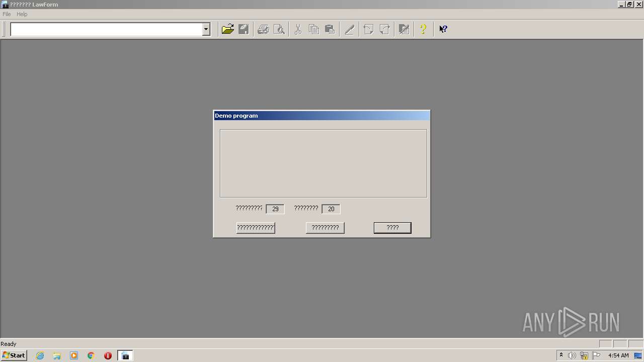Click the 4:54 AM taskbar clock

618,355
